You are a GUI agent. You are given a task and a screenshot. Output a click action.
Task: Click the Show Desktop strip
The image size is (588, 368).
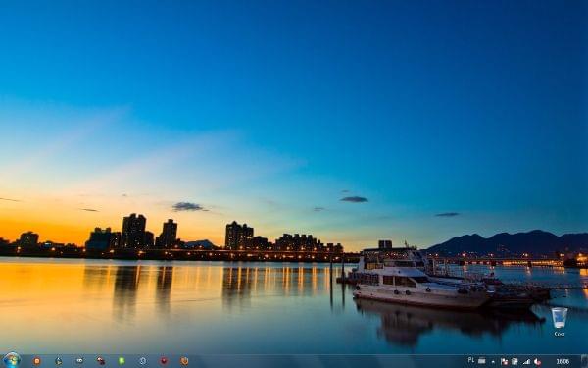point(585,361)
